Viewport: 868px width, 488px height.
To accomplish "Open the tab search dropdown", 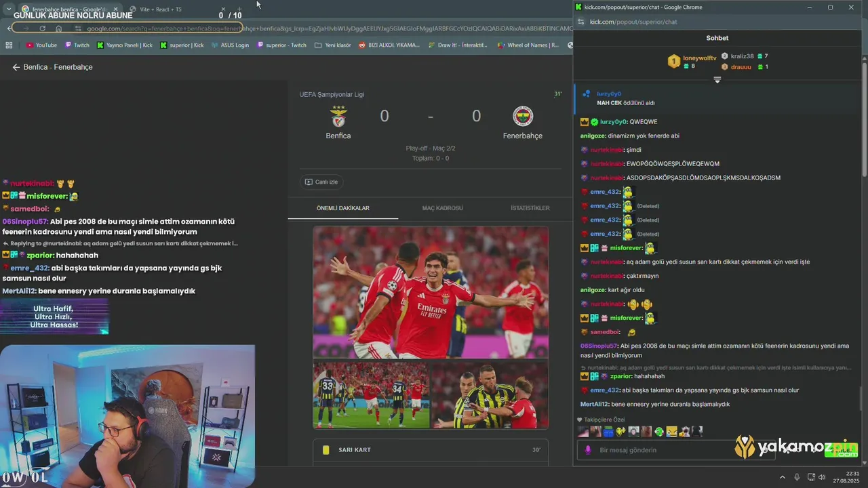I will (x=8, y=9).
